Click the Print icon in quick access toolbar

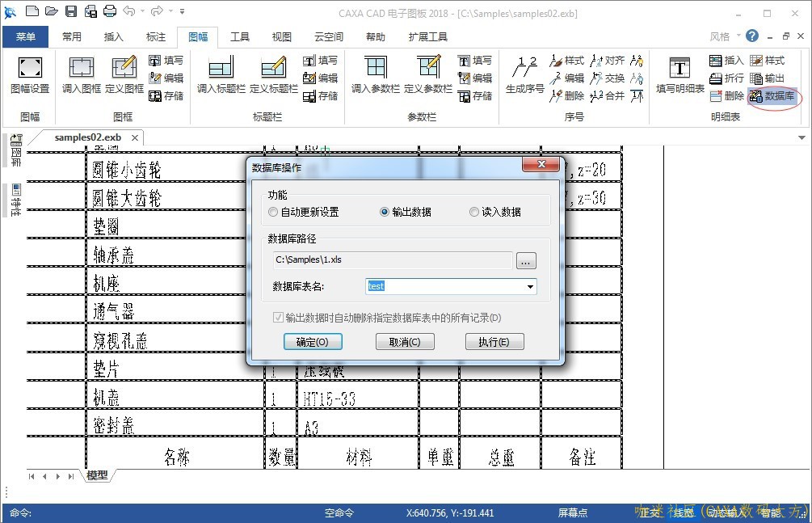110,11
